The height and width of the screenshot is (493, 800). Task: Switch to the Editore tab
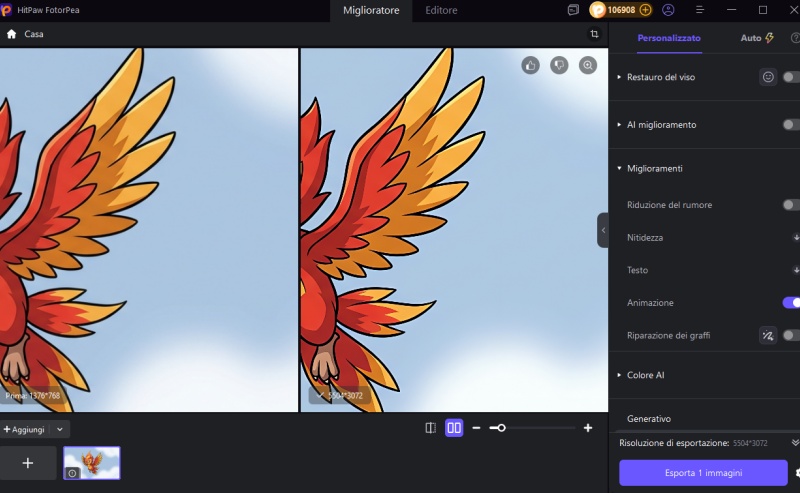tap(441, 10)
